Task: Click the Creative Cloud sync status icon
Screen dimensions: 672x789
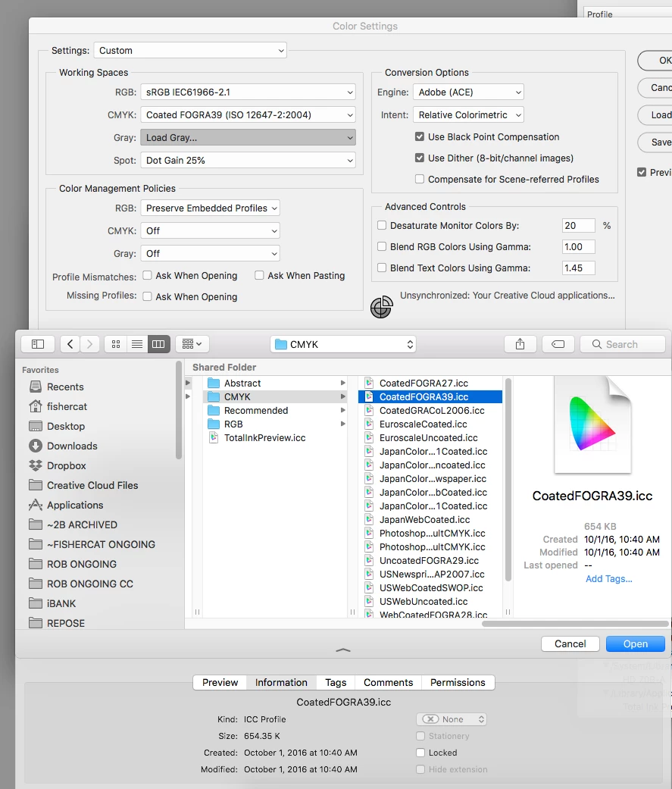Action: 382,307
